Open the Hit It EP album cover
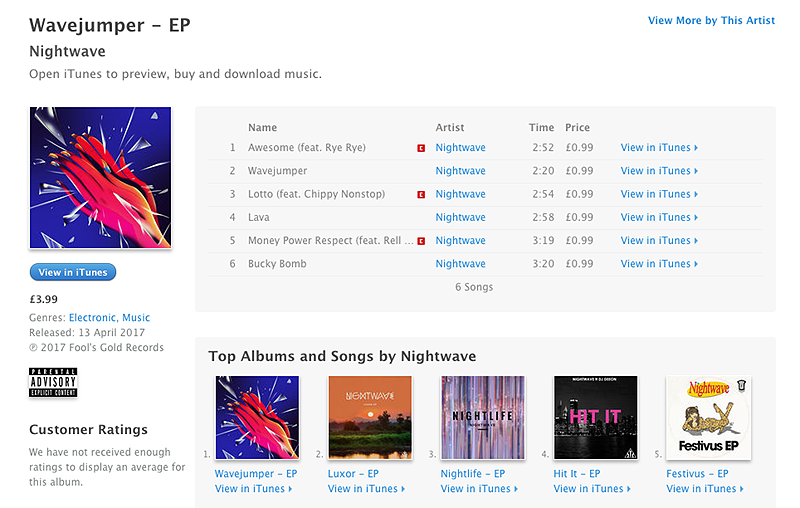 595,418
